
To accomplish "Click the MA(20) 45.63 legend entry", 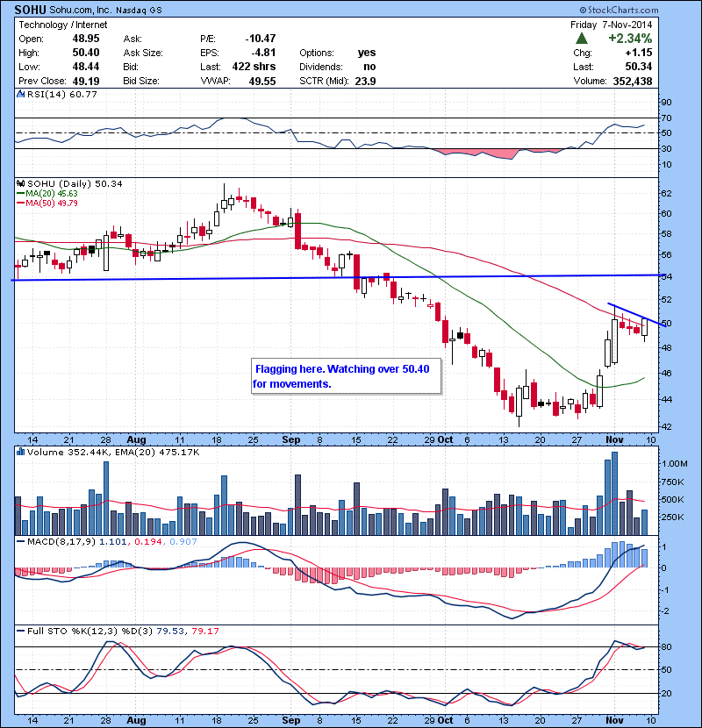I will 47,194.
